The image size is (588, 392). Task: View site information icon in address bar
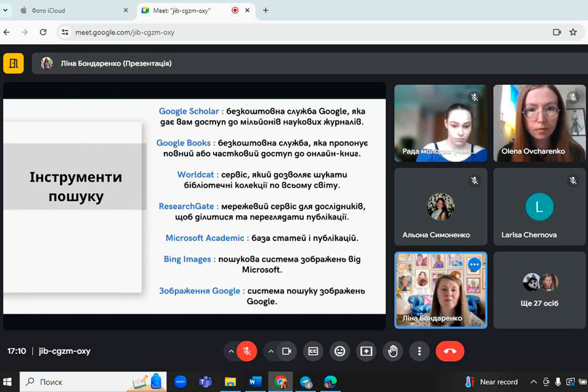click(x=65, y=32)
